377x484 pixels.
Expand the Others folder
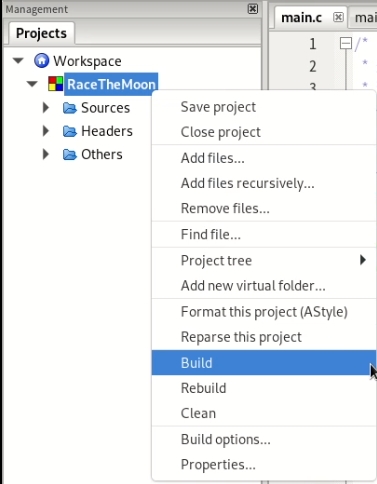46,154
